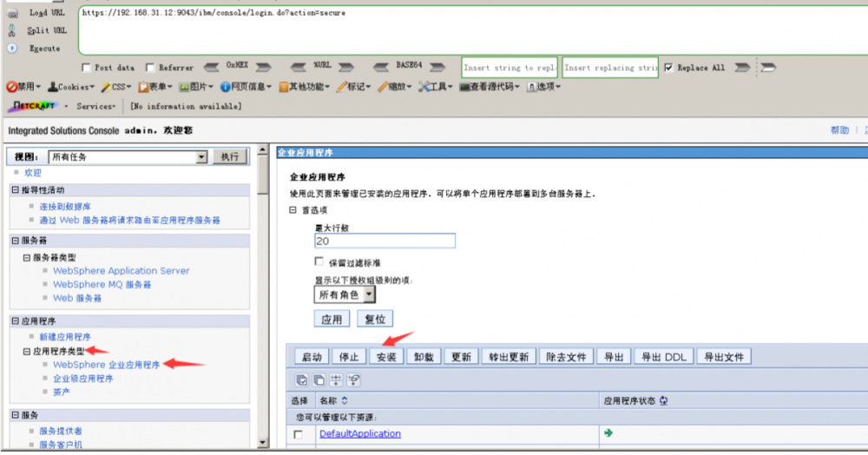Open the 其他功能 toolbar menu
Screen dimensions: 868x455
coord(304,87)
